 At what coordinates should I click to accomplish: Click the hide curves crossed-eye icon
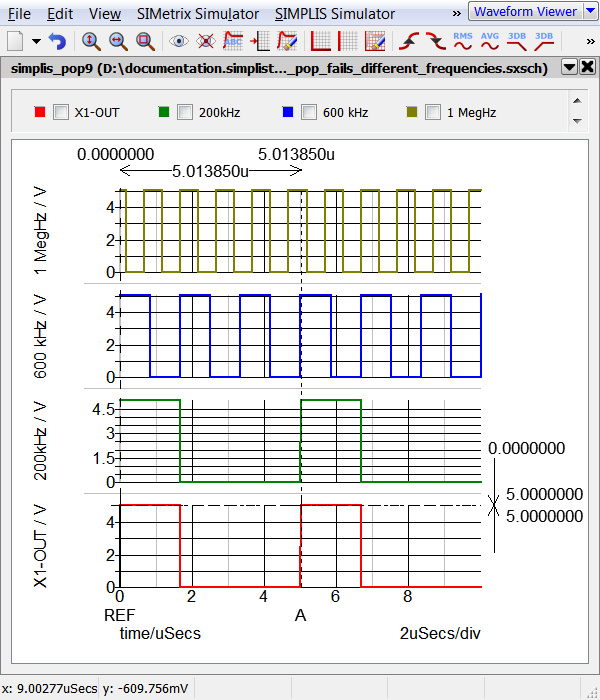pyautogui.click(x=206, y=41)
